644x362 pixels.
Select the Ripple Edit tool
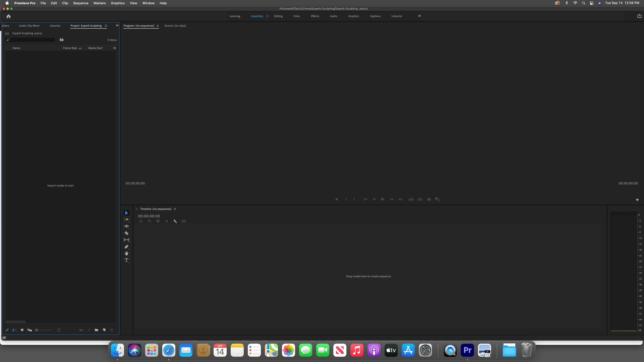click(127, 226)
